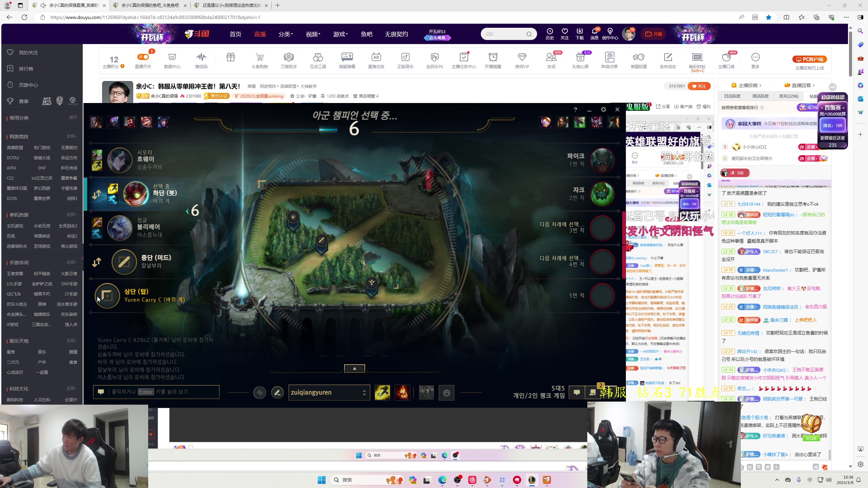
Task: Open the 鱼吧 menu item
Action: pos(366,34)
